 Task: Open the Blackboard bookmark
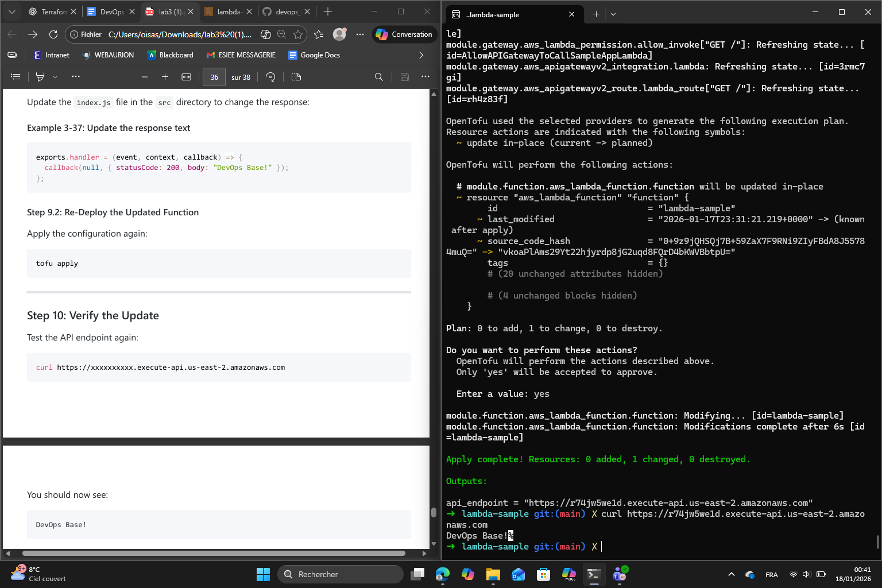tap(170, 55)
